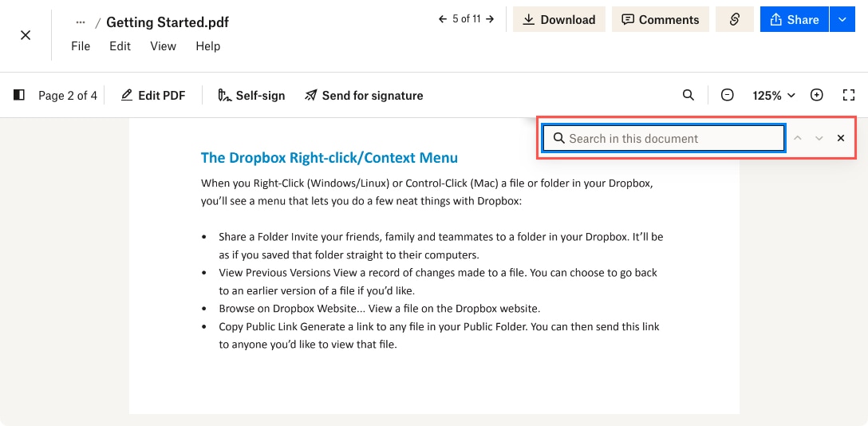The image size is (868, 426).
Task: Open the Help menu
Action: point(208,46)
